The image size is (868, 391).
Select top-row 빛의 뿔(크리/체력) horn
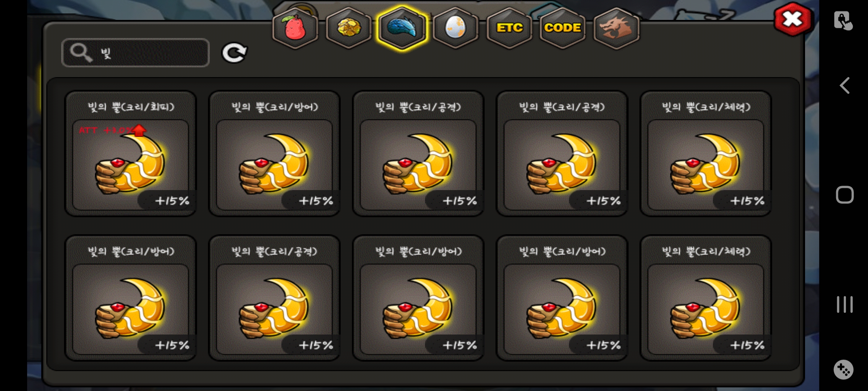706,154
